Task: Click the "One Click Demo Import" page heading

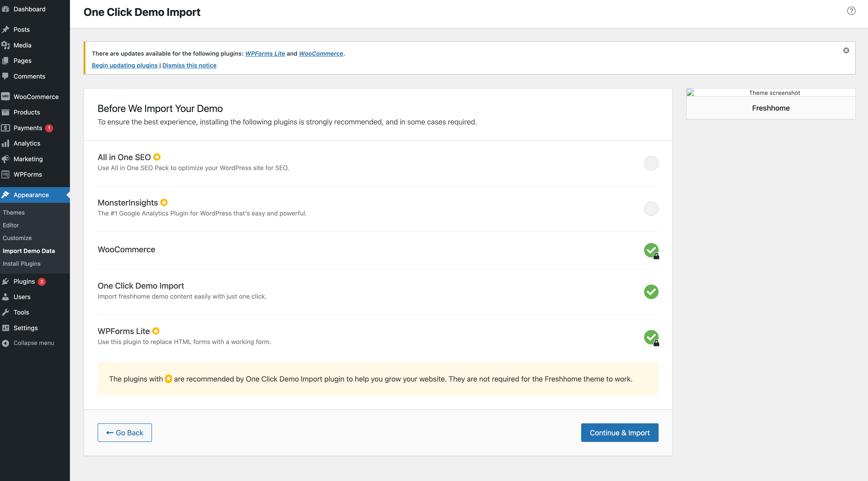Action: click(142, 12)
